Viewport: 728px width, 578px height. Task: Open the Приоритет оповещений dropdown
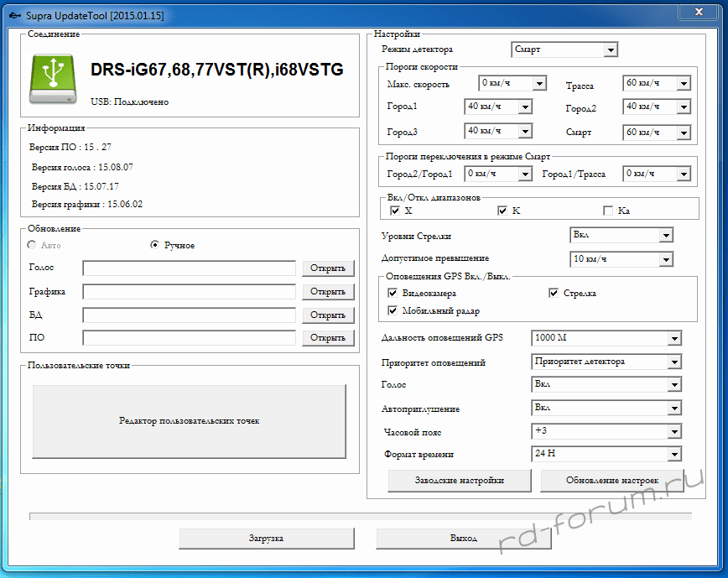(606, 362)
